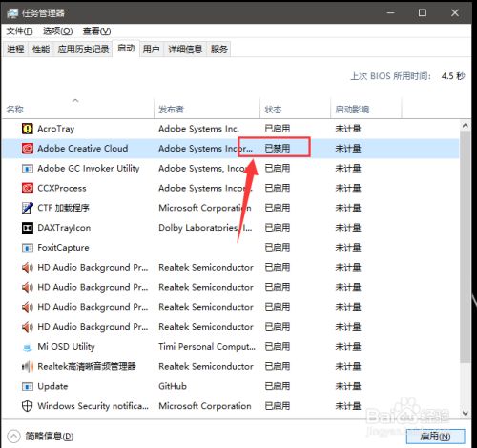Click the Update GitHub row icon
The image size is (477, 448).
28,386
